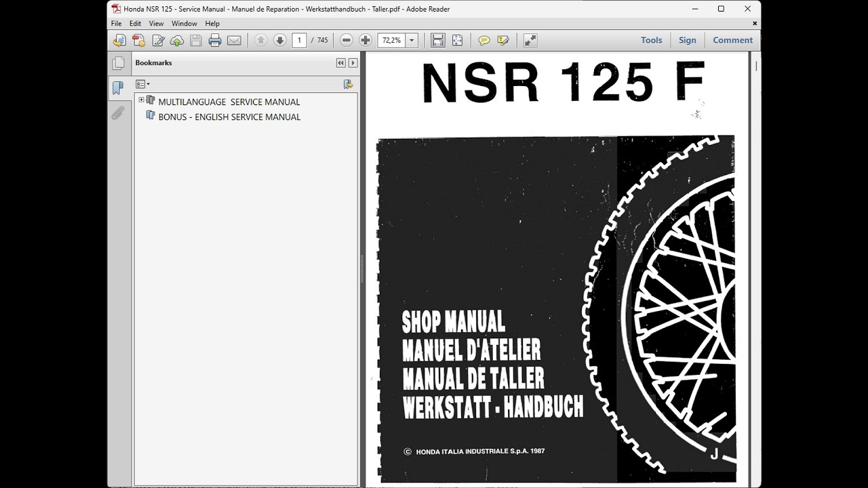
Task: Select the highlight text tool
Action: (x=503, y=41)
